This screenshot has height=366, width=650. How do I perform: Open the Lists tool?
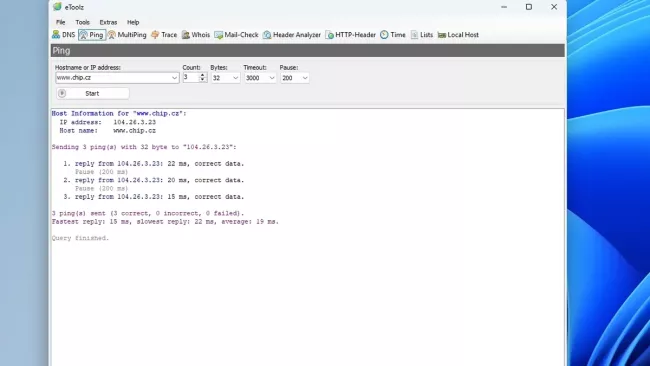click(422, 35)
